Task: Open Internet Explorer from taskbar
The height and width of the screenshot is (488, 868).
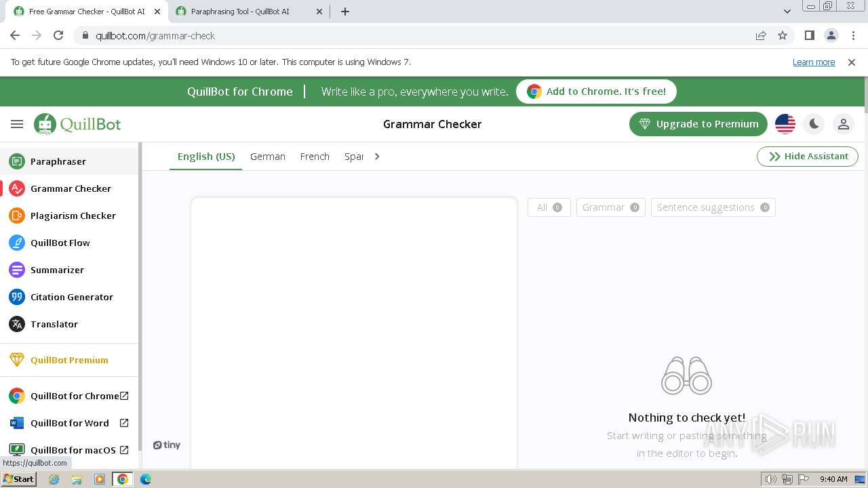Action: click(x=54, y=479)
